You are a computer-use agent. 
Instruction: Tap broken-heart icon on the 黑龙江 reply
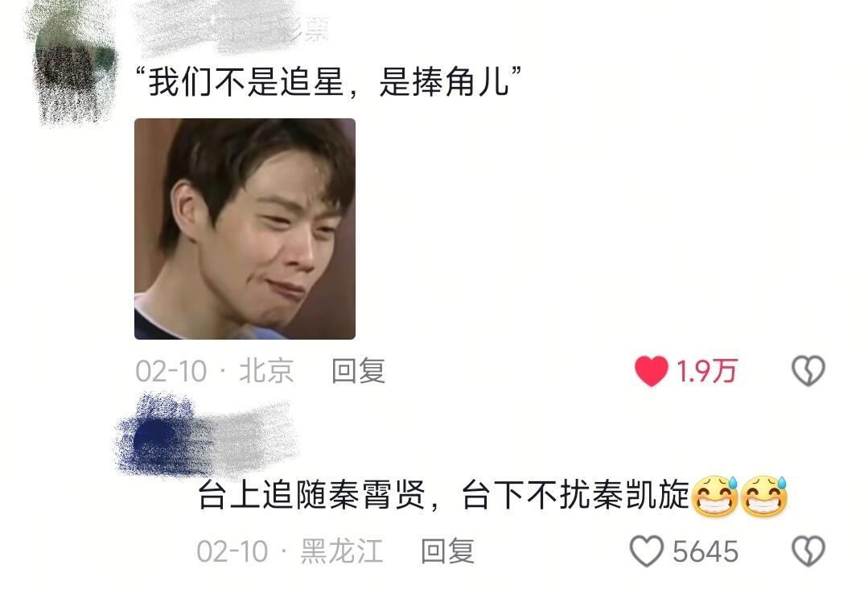[808, 551]
